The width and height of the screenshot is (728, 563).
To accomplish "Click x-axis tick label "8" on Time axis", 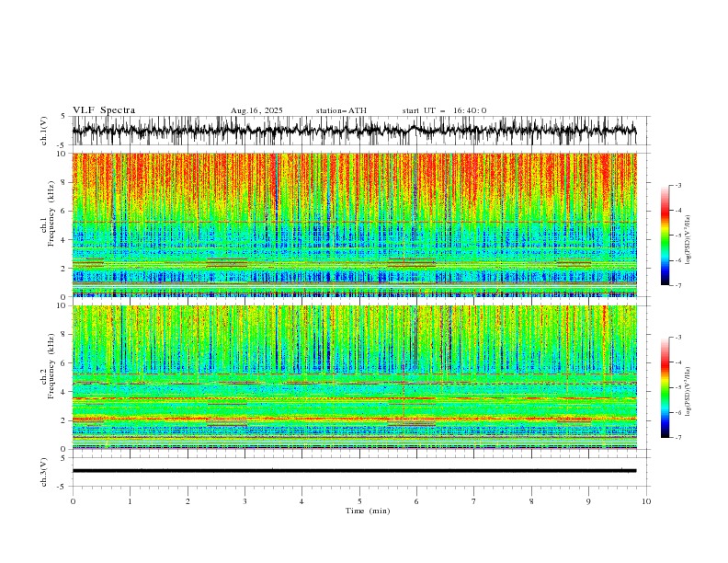I will [x=531, y=501].
